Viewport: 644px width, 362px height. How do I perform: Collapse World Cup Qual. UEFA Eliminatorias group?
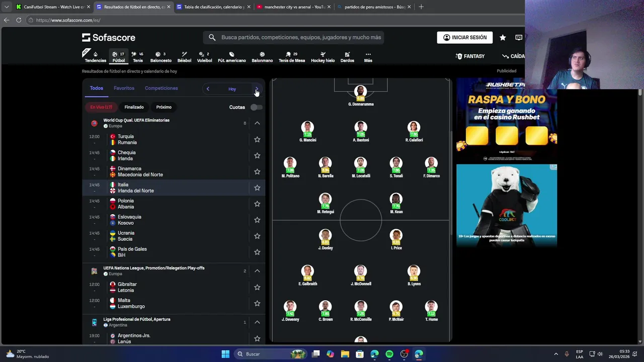[257, 123]
